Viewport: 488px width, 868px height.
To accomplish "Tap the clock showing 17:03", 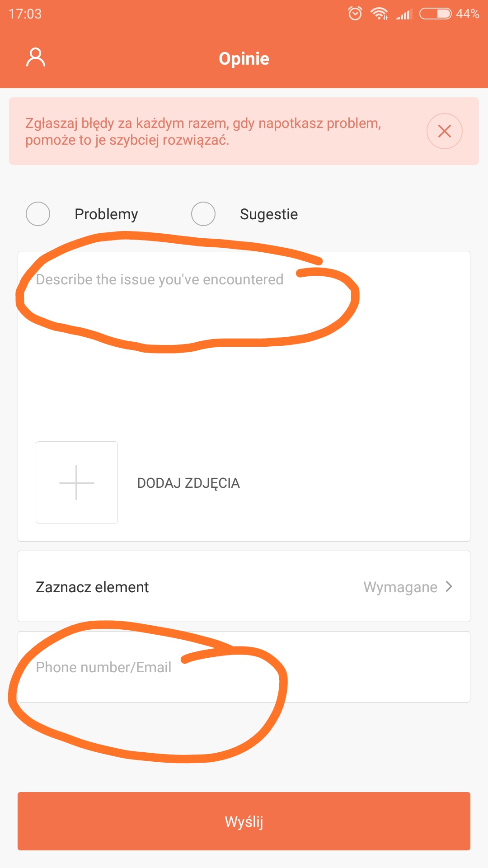I will click(25, 14).
